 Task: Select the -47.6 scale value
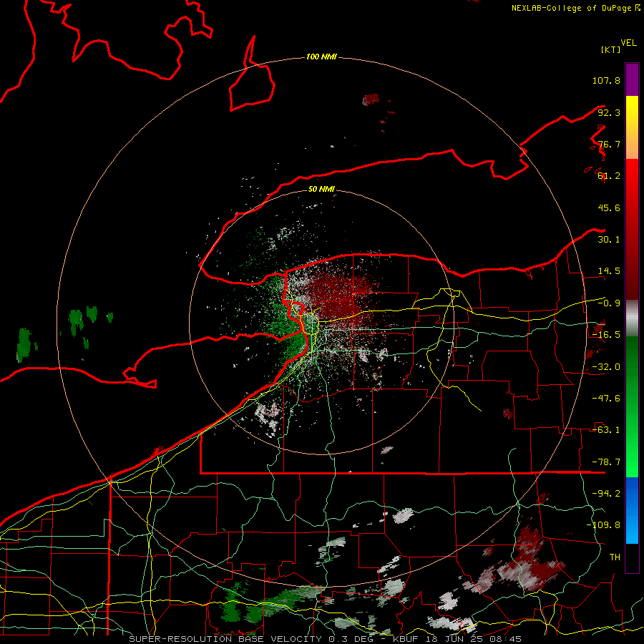[606, 399]
